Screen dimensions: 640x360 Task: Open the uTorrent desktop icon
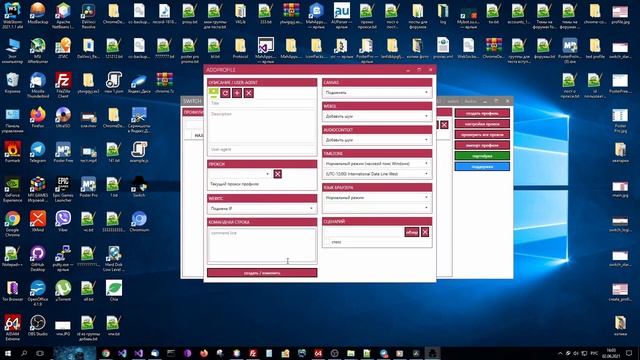[63, 291]
